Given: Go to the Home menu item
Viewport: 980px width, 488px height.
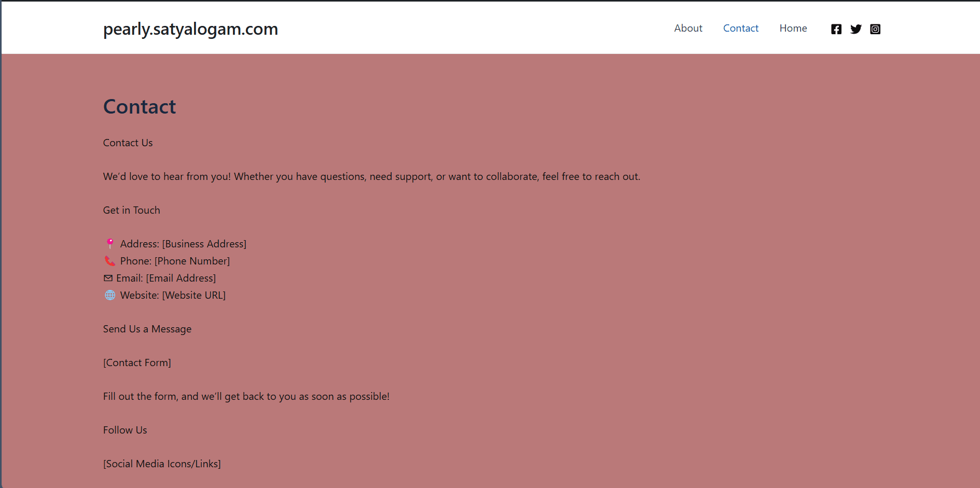Looking at the screenshot, I should tap(793, 29).
